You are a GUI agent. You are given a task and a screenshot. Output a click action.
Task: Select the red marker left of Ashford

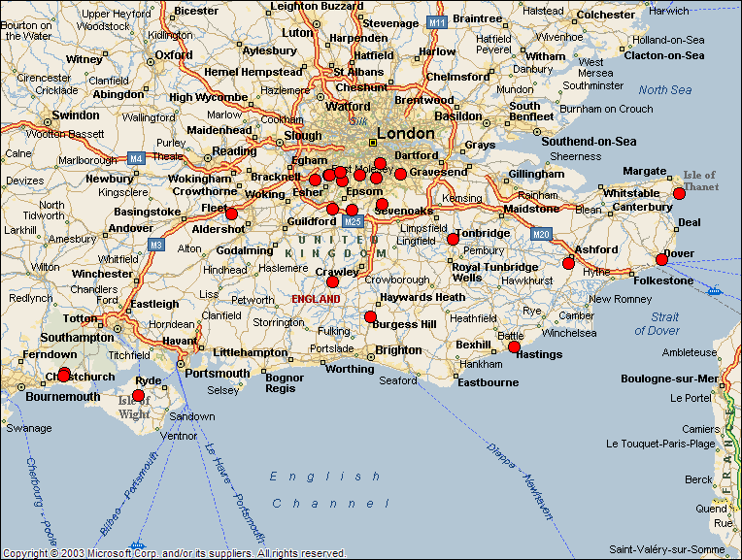click(x=568, y=263)
